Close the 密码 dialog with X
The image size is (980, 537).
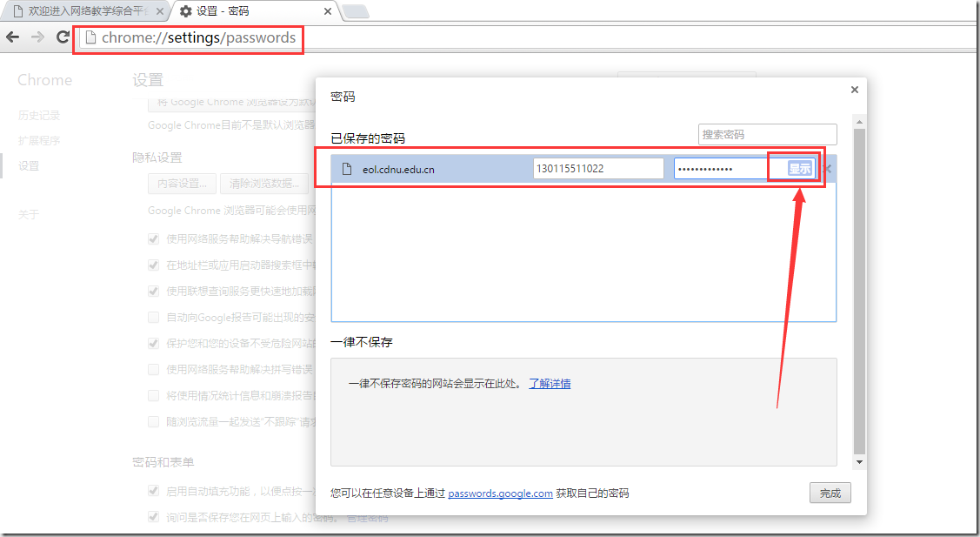point(855,90)
